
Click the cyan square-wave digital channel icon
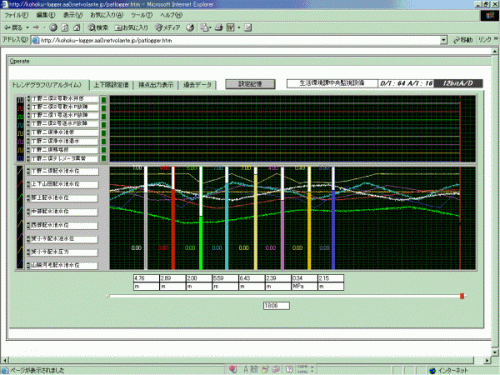coord(21,125)
